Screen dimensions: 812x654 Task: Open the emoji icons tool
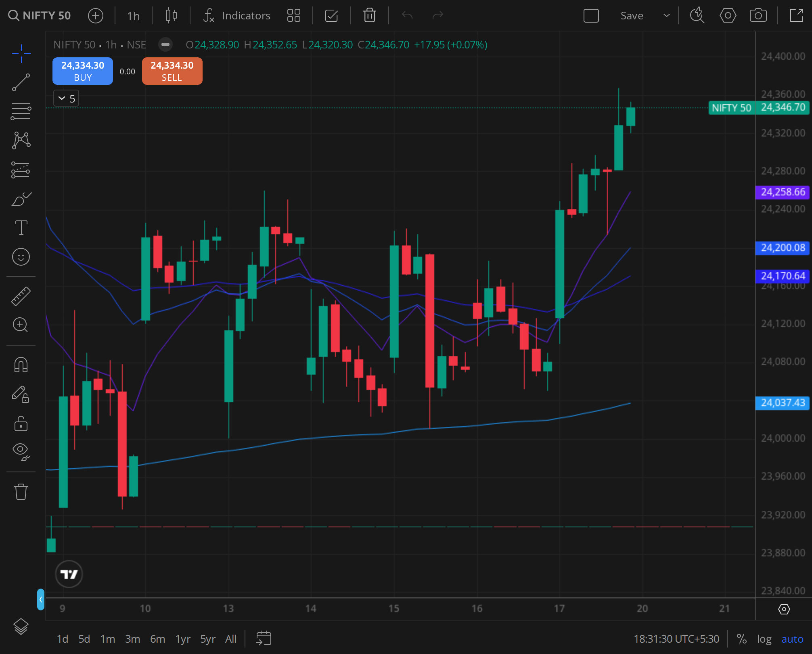click(21, 257)
